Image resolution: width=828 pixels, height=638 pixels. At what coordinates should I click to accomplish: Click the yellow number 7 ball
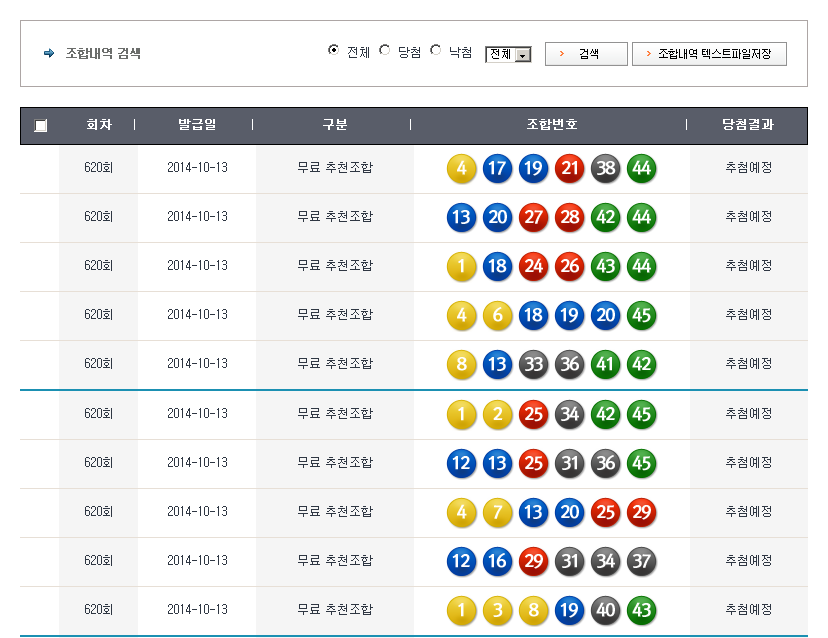pyautogui.click(x=497, y=512)
